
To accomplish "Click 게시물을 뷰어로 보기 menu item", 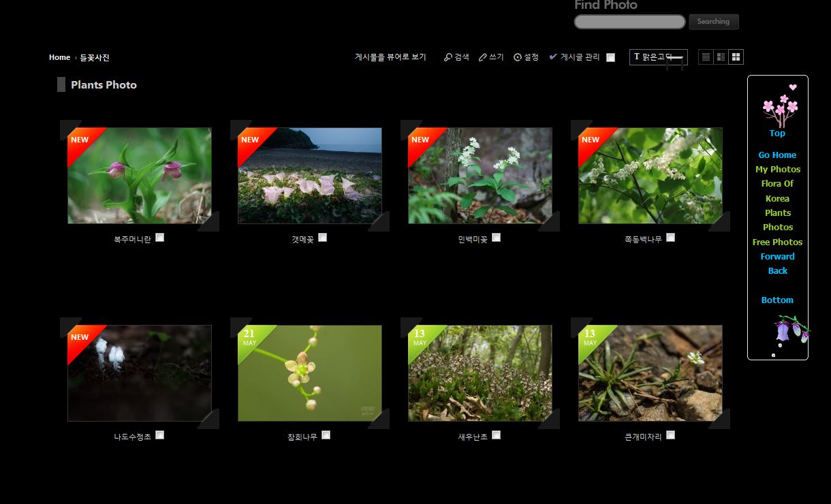I will (x=390, y=57).
